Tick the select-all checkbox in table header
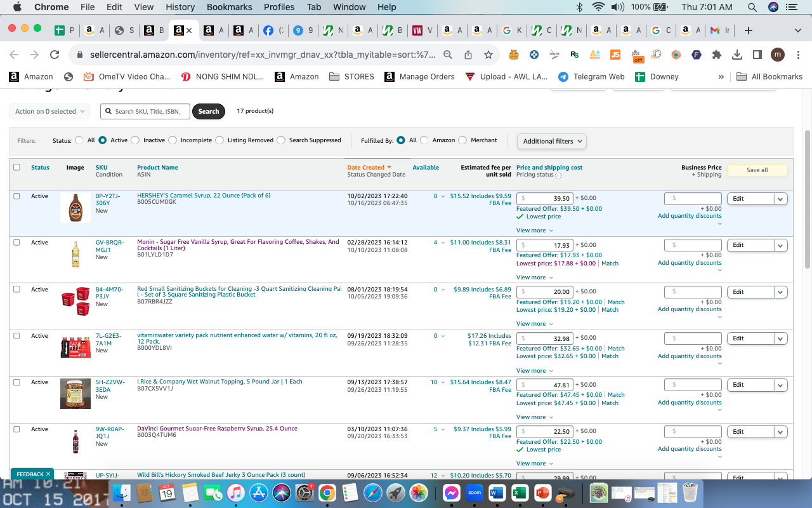 tap(16, 167)
